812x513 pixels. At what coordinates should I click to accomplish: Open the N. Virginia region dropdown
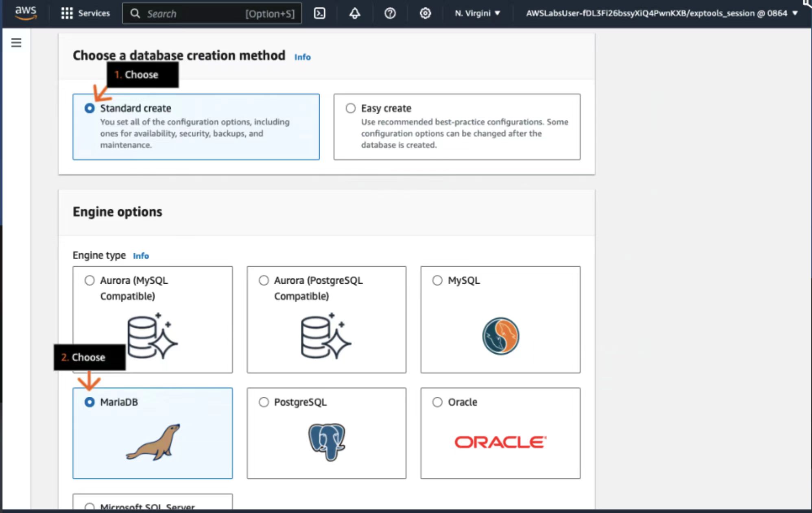477,13
